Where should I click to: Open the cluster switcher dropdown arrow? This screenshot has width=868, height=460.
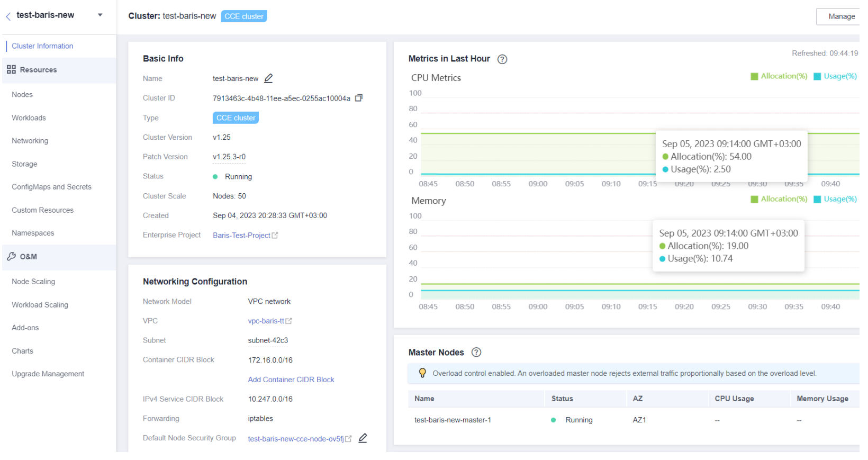click(x=100, y=15)
